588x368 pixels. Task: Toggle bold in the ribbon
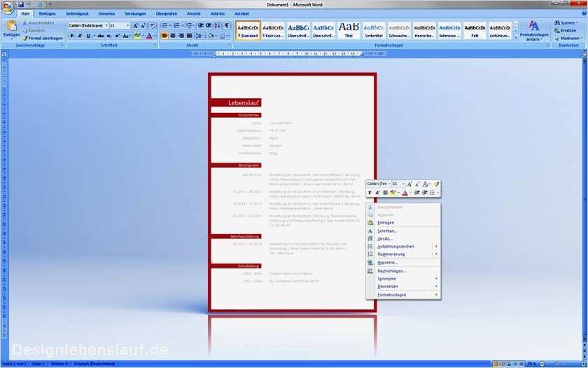click(71, 36)
